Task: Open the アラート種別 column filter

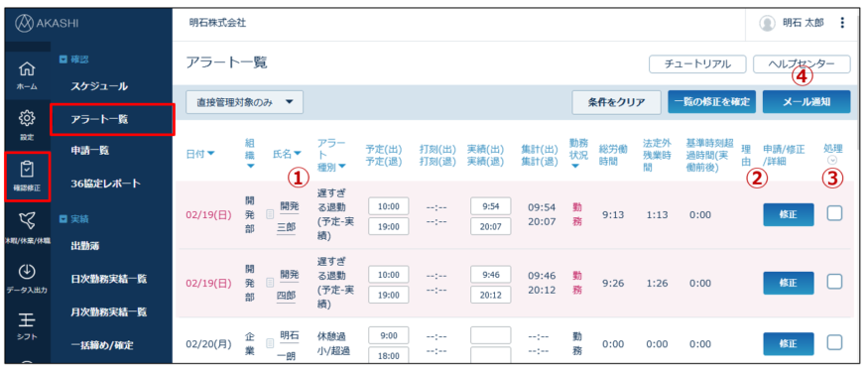Action: click(x=342, y=166)
